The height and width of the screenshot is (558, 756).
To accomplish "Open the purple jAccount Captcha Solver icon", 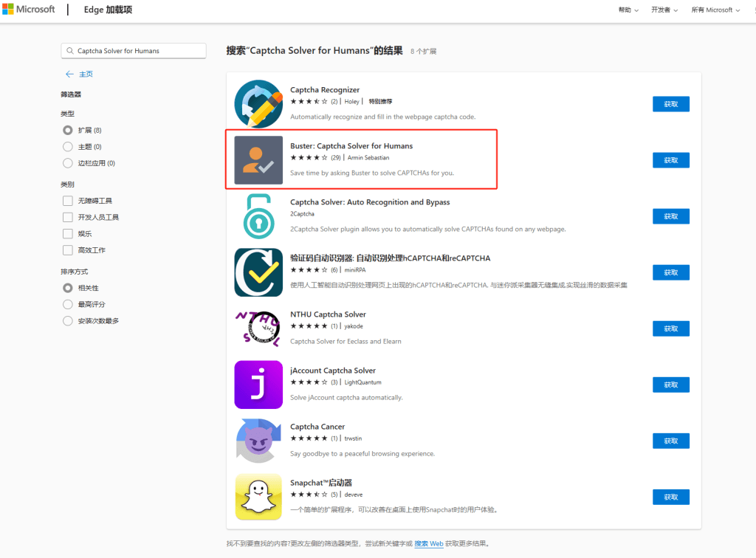I will click(x=258, y=385).
